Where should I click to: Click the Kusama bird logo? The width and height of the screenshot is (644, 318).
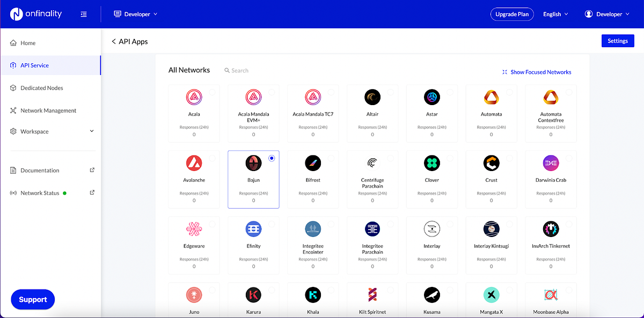pos(432,295)
